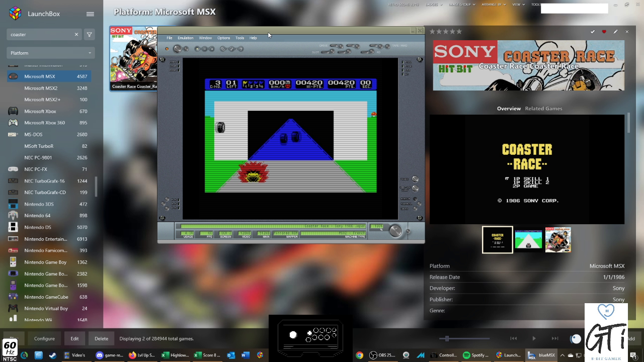Screen dimensions: 644x362
Task: Select Nintendo 64 in the platform list
Action: pos(37,216)
